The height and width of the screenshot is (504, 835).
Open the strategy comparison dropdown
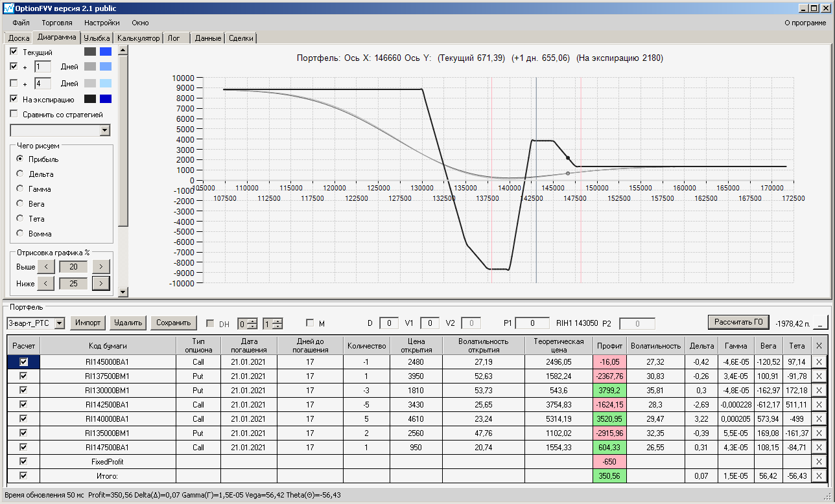105,131
